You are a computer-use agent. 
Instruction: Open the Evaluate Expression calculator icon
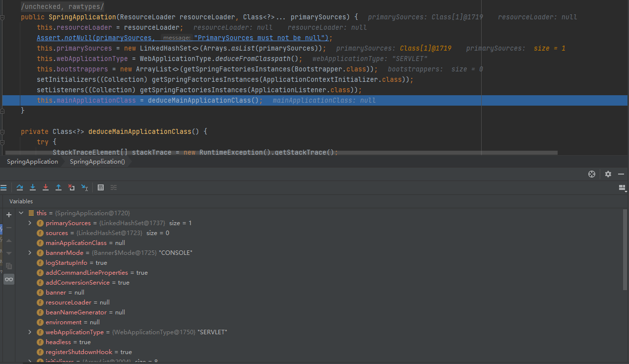tap(101, 187)
